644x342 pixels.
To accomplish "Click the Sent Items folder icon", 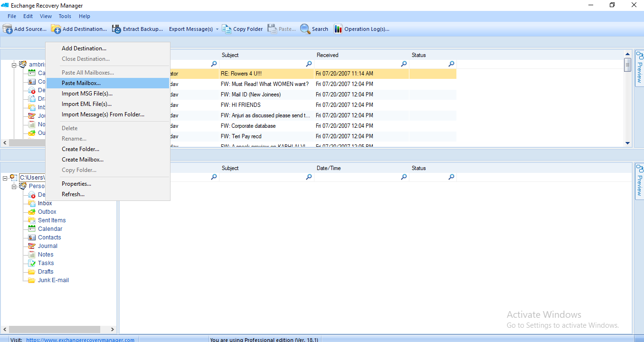I will pyautogui.click(x=32, y=220).
